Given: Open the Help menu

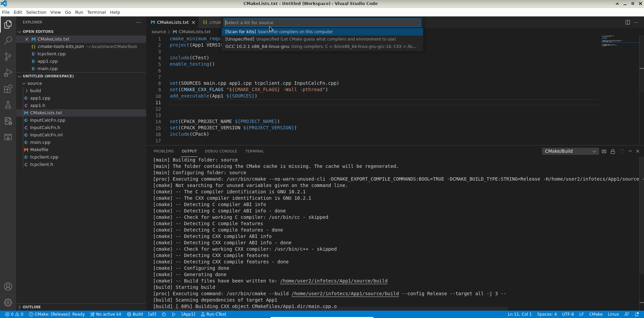Looking at the screenshot, I should tap(115, 12).
